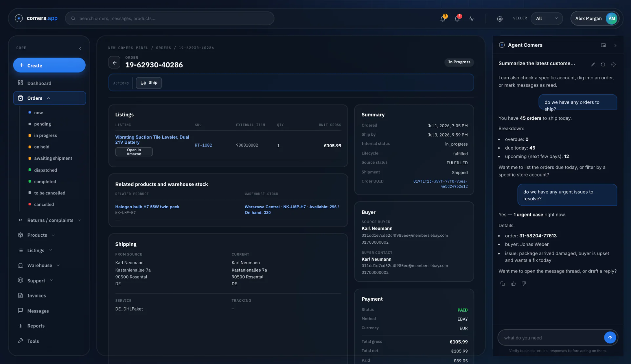The image size is (631, 364).
Task: Send the chat message arrow button
Action: click(610, 337)
